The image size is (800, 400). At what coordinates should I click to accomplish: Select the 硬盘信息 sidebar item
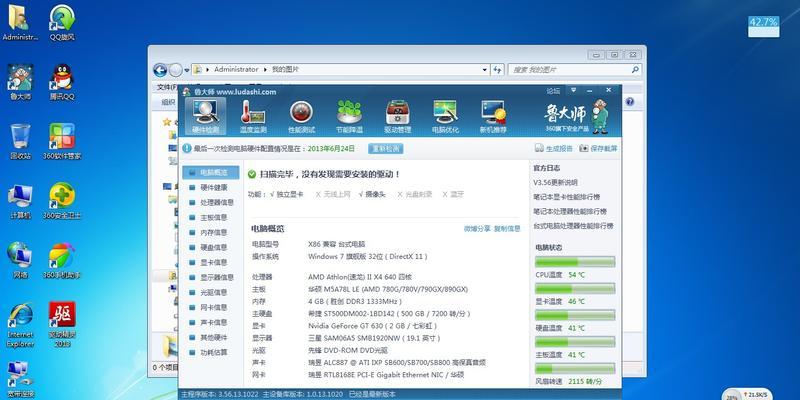[x=211, y=247]
